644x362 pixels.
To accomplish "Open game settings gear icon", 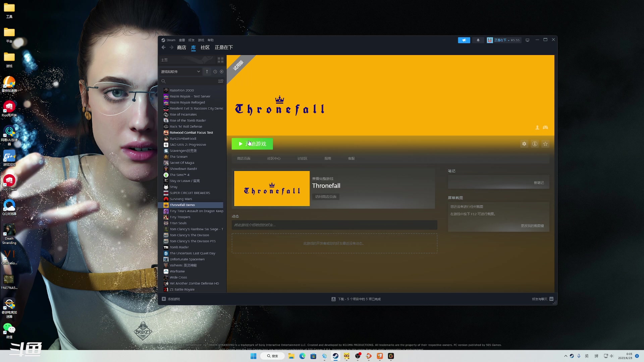I will pyautogui.click(x=524, y=144).
